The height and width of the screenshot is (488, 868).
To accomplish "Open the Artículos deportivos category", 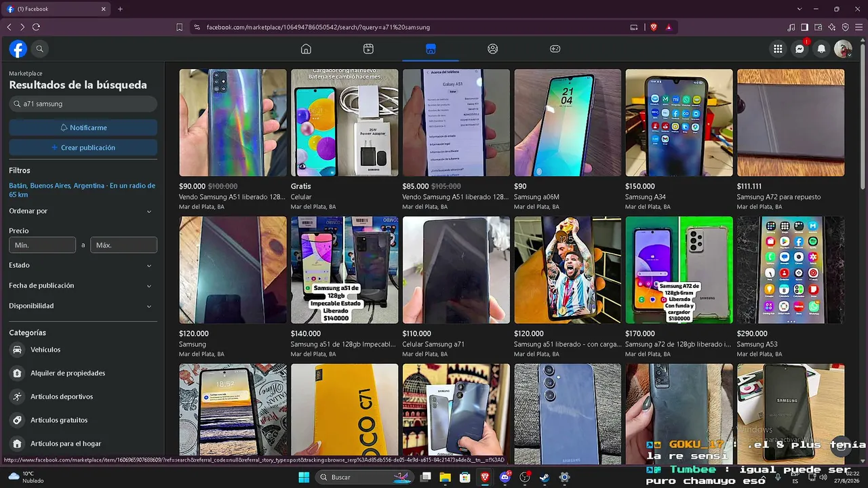I will tap(83, 396).
